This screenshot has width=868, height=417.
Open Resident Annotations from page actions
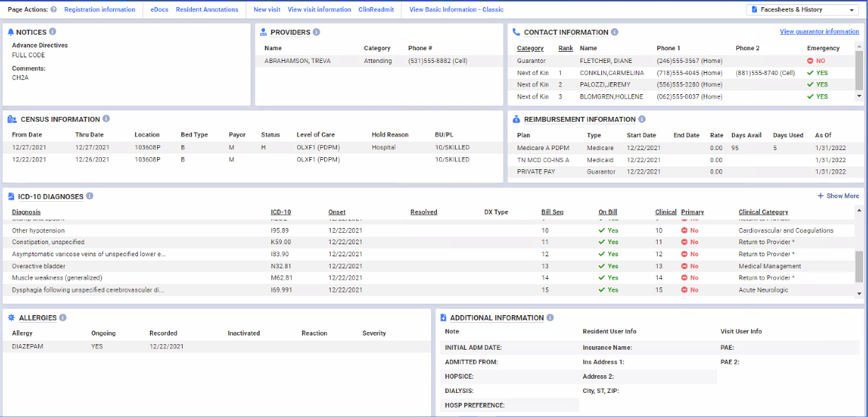click(207, 10)
